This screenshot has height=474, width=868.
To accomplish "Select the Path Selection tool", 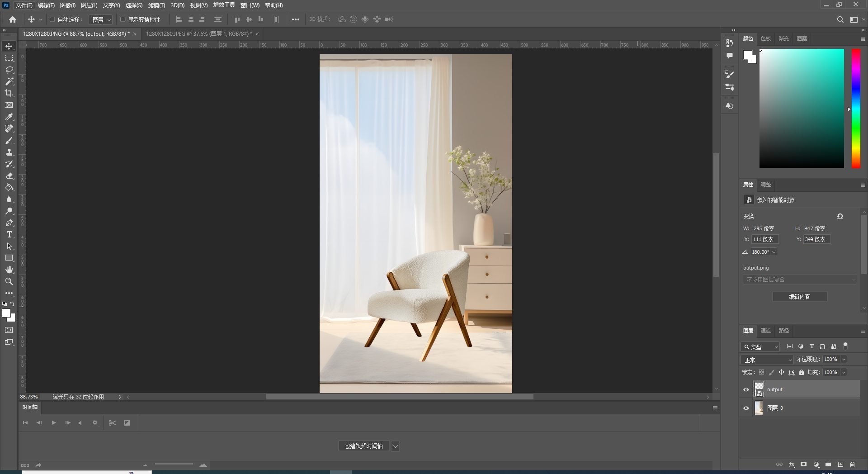I will point(9,246).
